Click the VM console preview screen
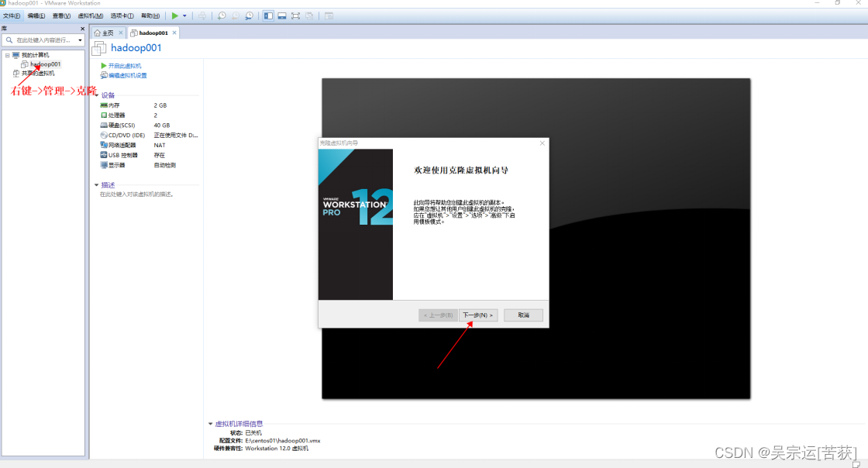 pyautogui.click(x=536, y=239)
